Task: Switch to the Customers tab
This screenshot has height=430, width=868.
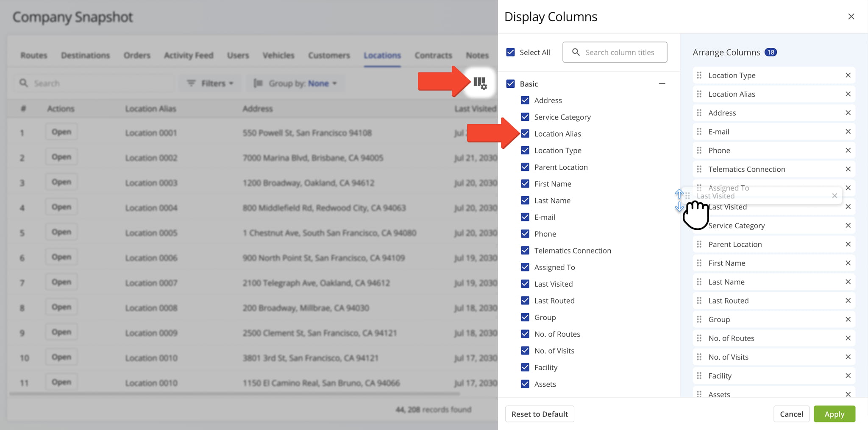Action: [329, 55]
